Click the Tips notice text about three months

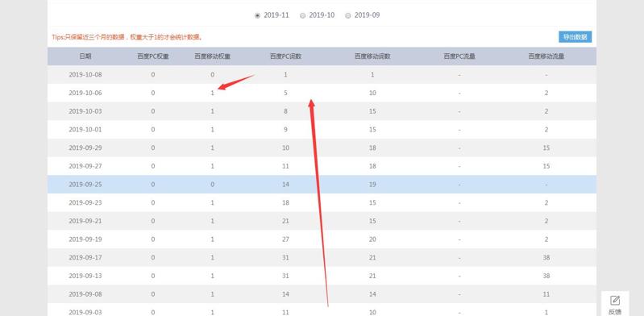pyautogui.click(x=127, y=37)
